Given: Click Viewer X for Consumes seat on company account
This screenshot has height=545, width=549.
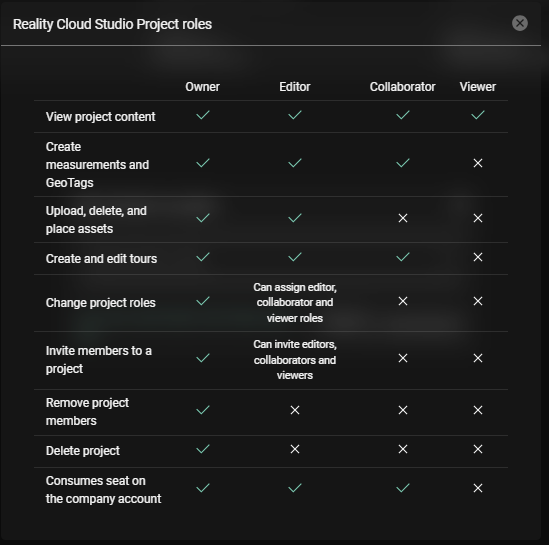Looking at the screenshot, I should 478,488.
